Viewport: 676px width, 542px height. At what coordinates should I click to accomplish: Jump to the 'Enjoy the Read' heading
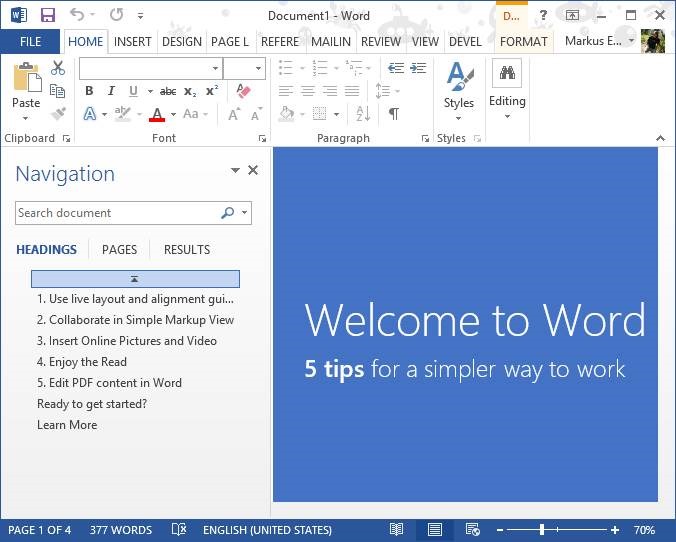point(81,362)
